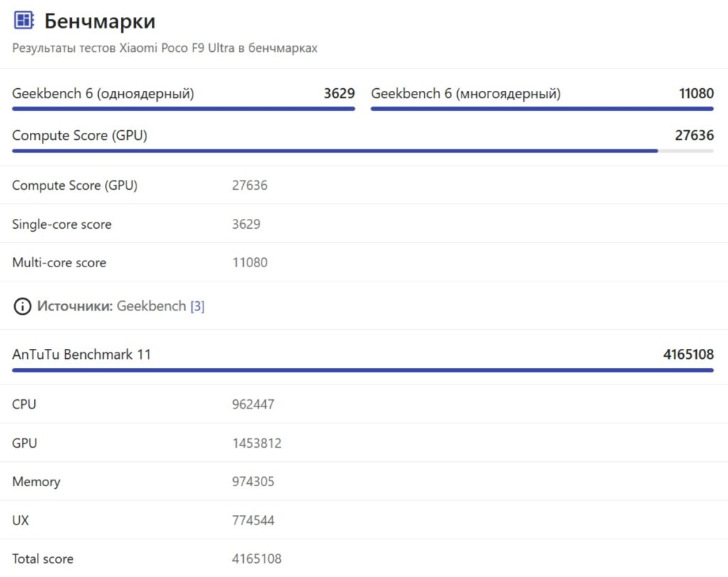Click the CPU score 962447
Screen dimensions: 728x577
pyautogui.click(x=253, y=404)
